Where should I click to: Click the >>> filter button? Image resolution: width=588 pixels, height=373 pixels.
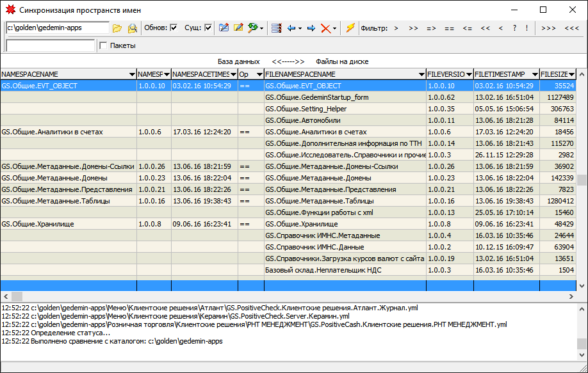click(548, 28)
